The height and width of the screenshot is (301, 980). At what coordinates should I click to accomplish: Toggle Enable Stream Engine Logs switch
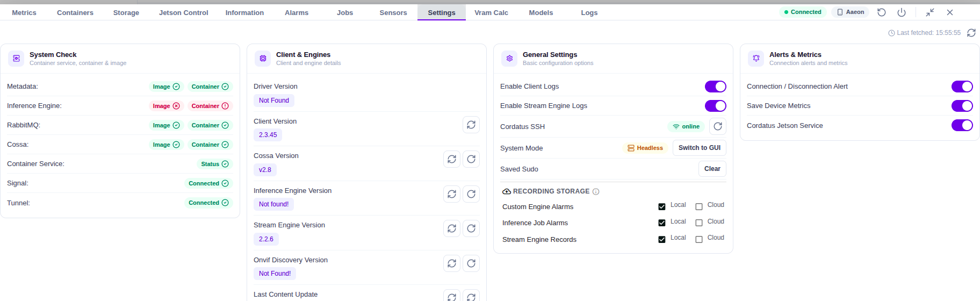tap(716, 106)
